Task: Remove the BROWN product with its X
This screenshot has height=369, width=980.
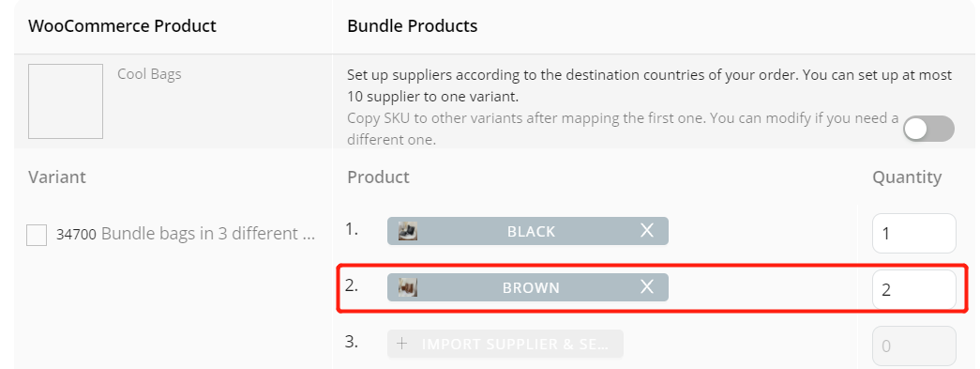Action: pos(647,287)
